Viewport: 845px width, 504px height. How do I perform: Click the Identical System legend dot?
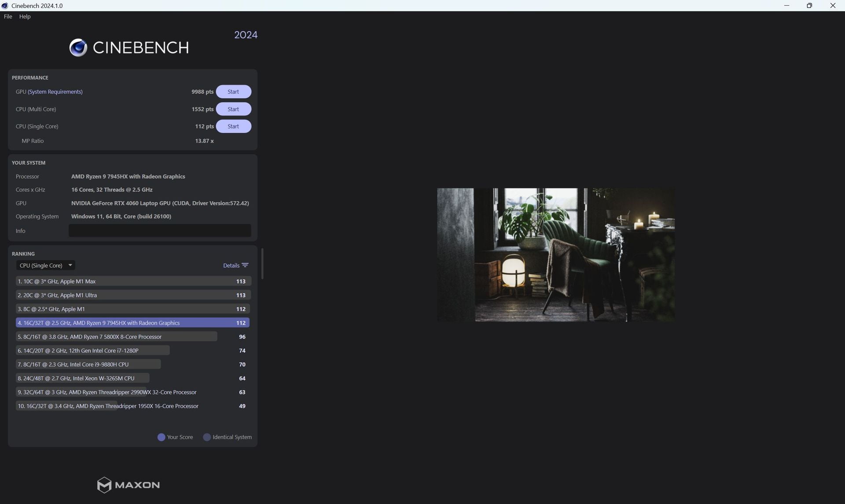[x=207, y=437]
